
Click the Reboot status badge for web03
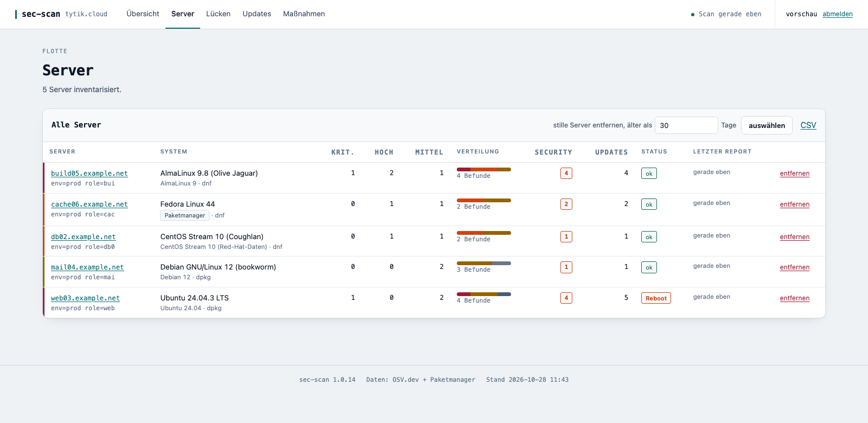(x=656, y=298)
